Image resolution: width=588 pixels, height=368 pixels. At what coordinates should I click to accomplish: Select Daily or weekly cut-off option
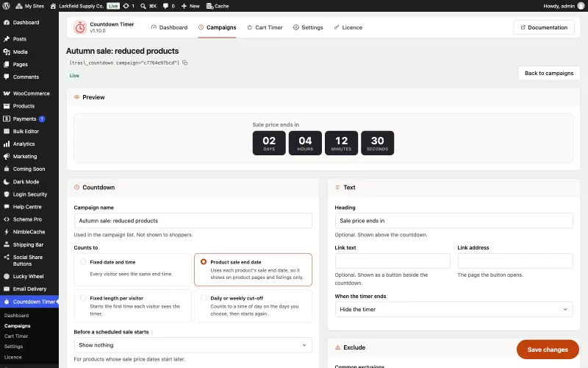point(253,305)
